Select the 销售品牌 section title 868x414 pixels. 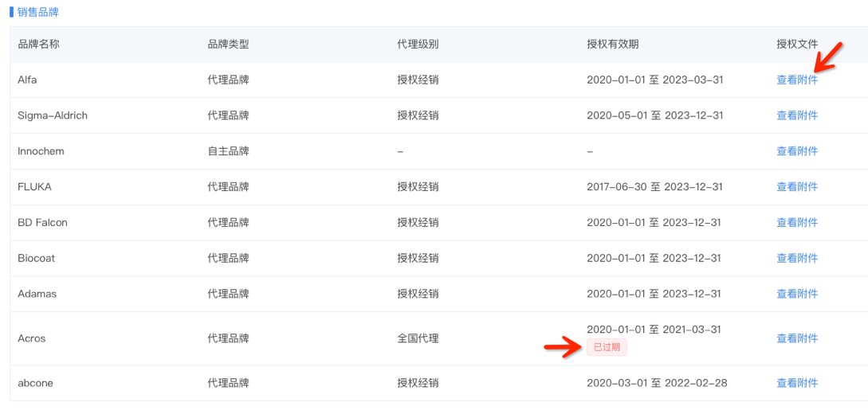tap(37, 12)
